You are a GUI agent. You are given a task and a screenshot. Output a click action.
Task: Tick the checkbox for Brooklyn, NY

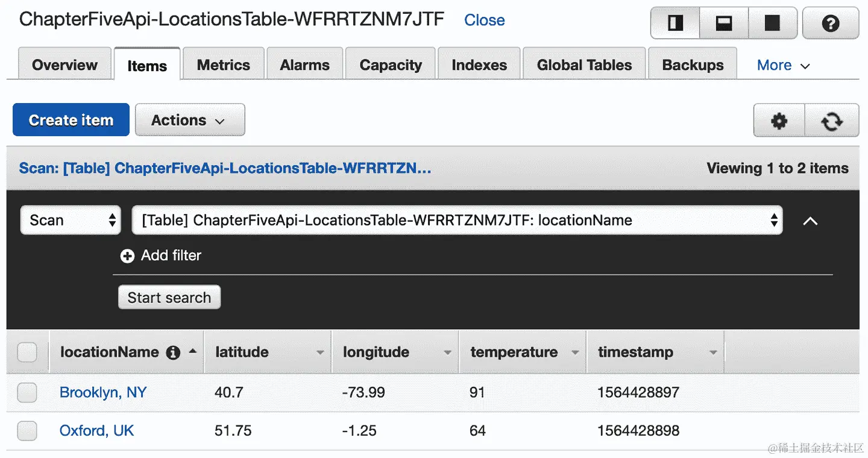[27, 393]
